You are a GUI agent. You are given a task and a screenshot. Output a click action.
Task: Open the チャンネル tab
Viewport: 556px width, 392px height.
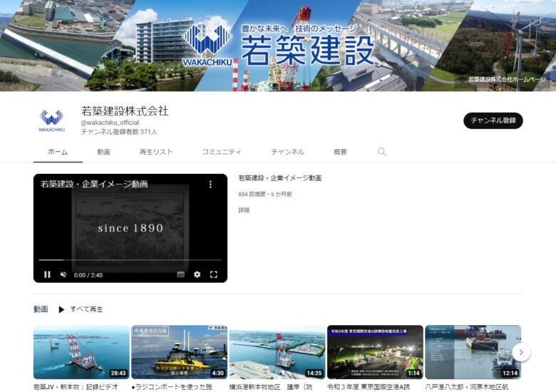pyautogui.click(x=287, y=152)
